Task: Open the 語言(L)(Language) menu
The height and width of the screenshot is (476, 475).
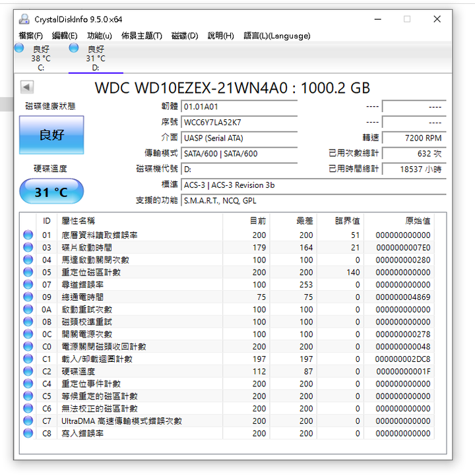Action: [277, 36]
